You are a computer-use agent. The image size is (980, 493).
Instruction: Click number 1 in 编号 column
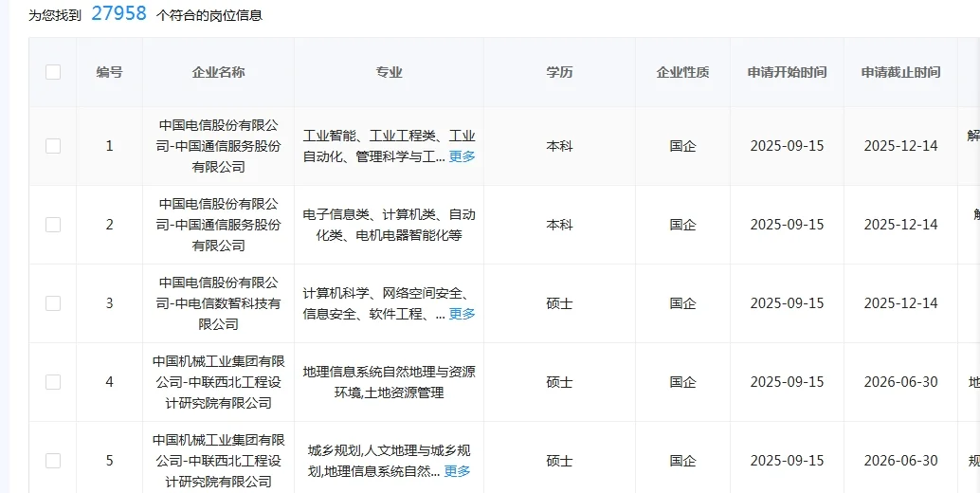(109, 146)
